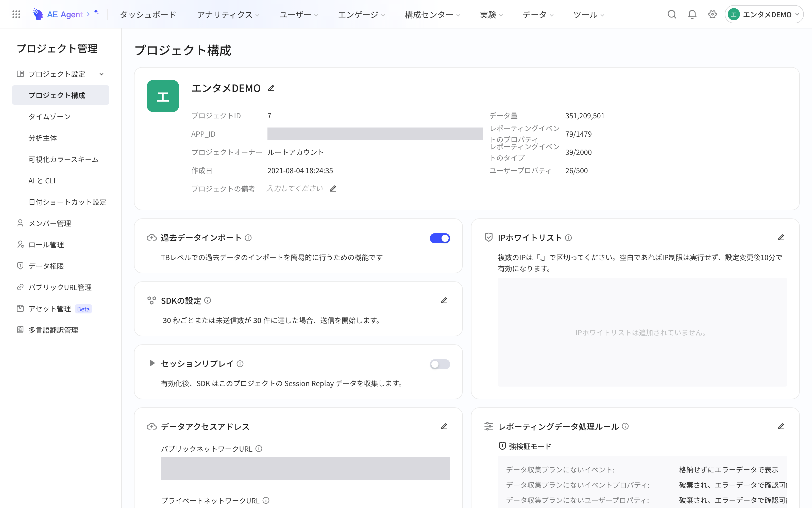This screenshot has width=812, height=508.
Task: Open the ツール top menu
Action: pos(588,14)
